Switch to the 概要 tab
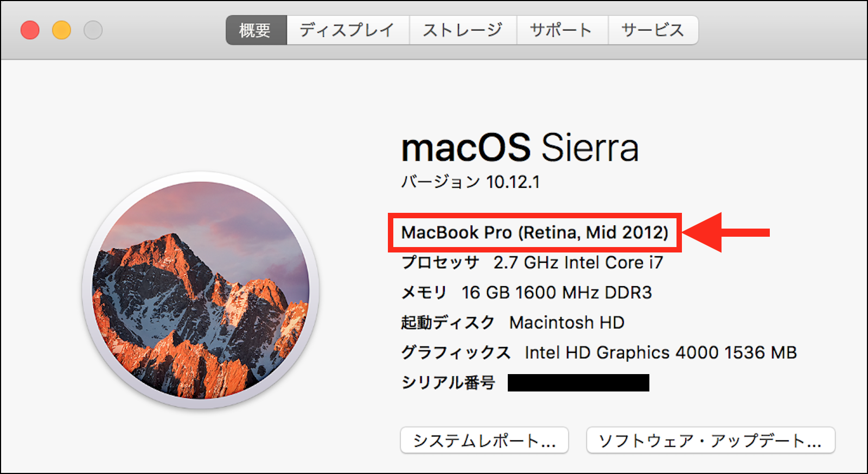The image size is (868, 474). pyautogui.click(x=256, y=30)
